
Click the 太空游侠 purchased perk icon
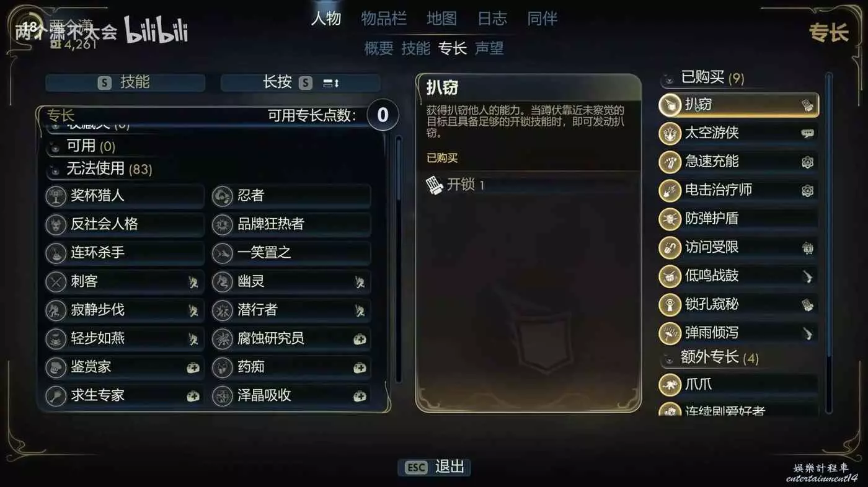670,133
